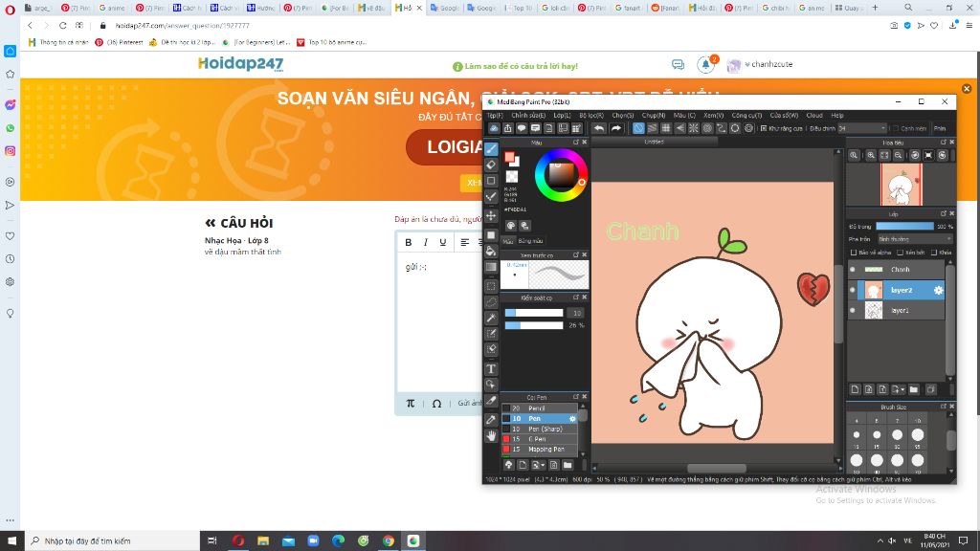Viewport: 980px width, 551px height.
Task: Click Làm sao để có câu trả lời hay link
Action: (x=515, y=66)
